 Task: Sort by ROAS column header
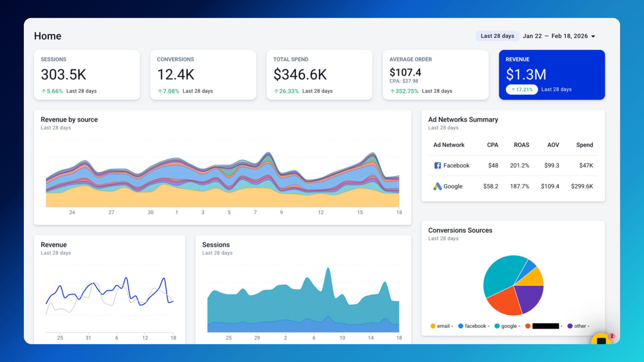[x=521, y=145]
